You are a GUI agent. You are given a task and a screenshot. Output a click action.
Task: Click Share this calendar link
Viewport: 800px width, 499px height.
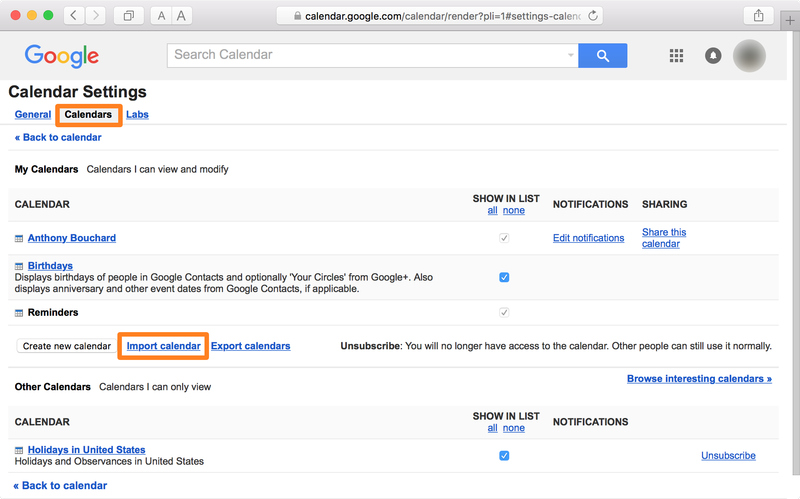pos(664,238)
